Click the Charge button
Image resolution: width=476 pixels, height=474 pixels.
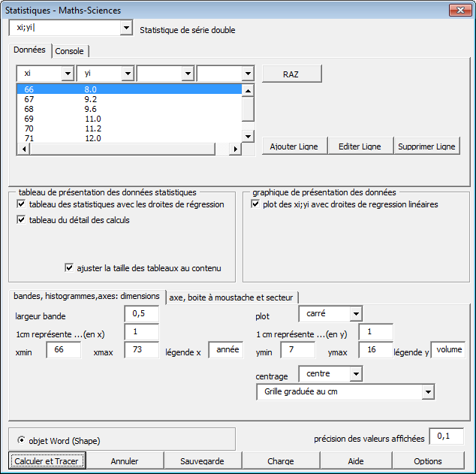click(281, 460)
